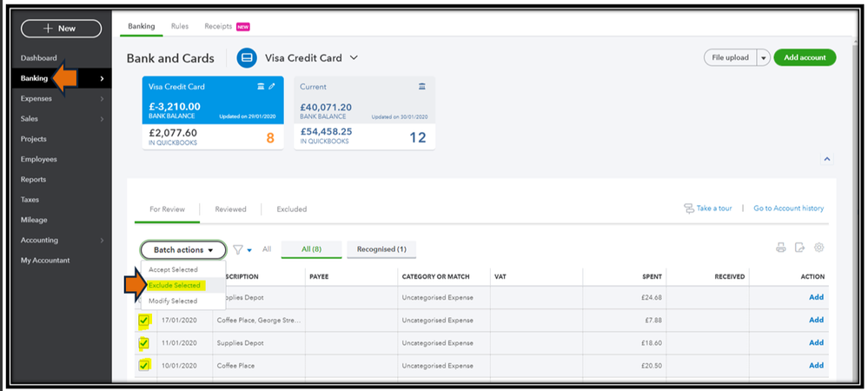
Task: Open the Batch actions dropdown
Action: [183, 249]
